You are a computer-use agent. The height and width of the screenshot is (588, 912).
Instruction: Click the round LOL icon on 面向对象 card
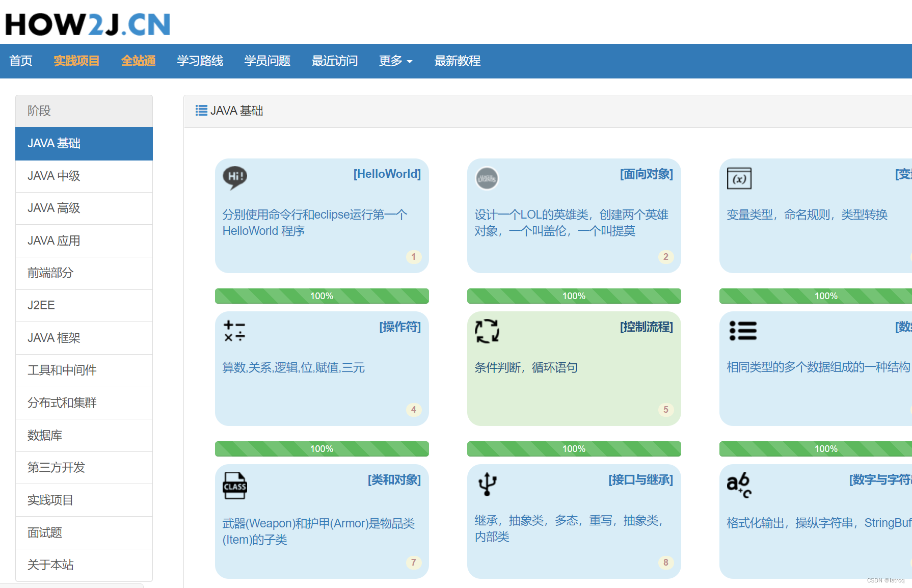coord(487,178)
